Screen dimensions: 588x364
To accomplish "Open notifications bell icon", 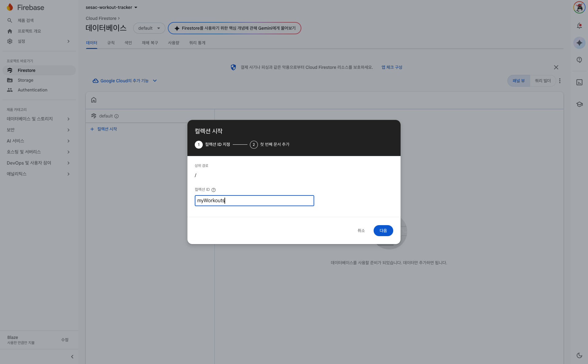I will pyautogui.click(x=579, y=26).
